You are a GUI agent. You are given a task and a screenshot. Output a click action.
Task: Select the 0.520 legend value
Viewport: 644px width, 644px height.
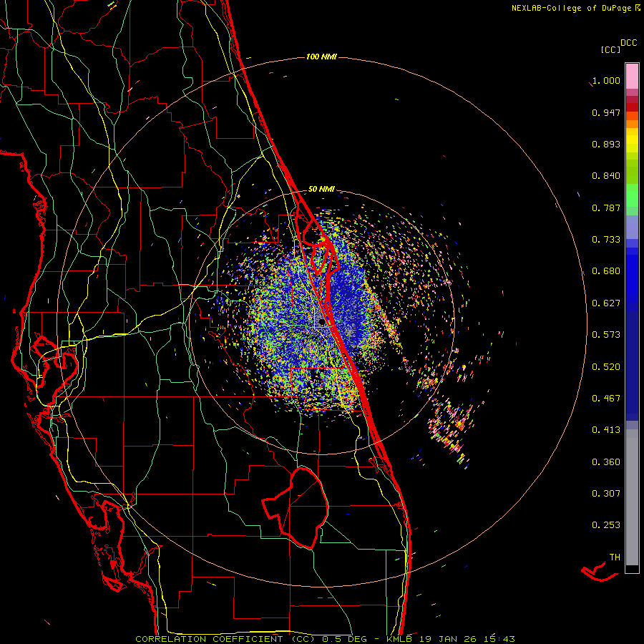[x=606, y=367]
